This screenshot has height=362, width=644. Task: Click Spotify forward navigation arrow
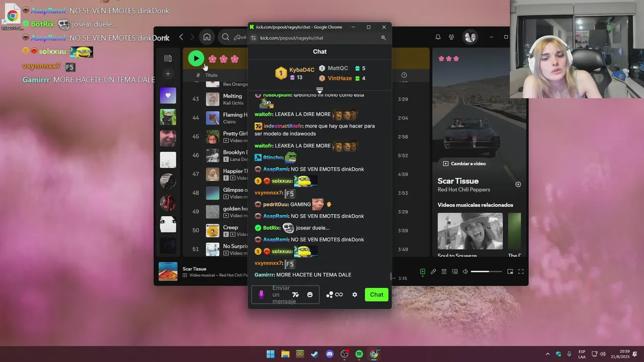click(192, 37)
